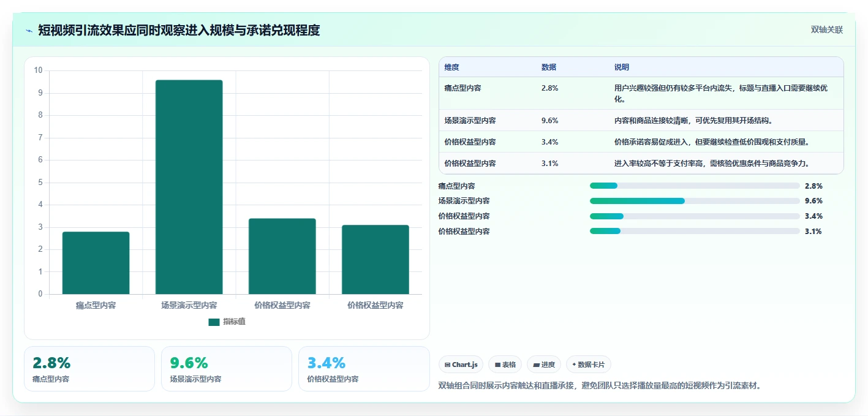Select the 2.8% cell in the table
Image resolution: width=868 pixels, height=416 pixels.
pyautogui.click(x=549, y=88)
